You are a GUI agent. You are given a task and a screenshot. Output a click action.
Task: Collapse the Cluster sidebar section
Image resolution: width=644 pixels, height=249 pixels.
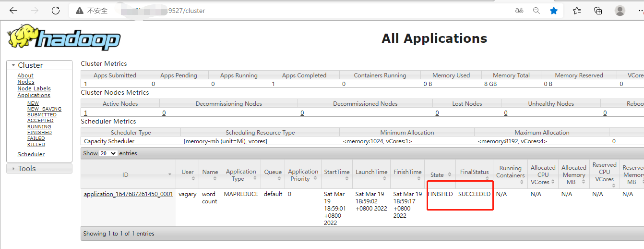pyautogui.click(x=39, y=65)
